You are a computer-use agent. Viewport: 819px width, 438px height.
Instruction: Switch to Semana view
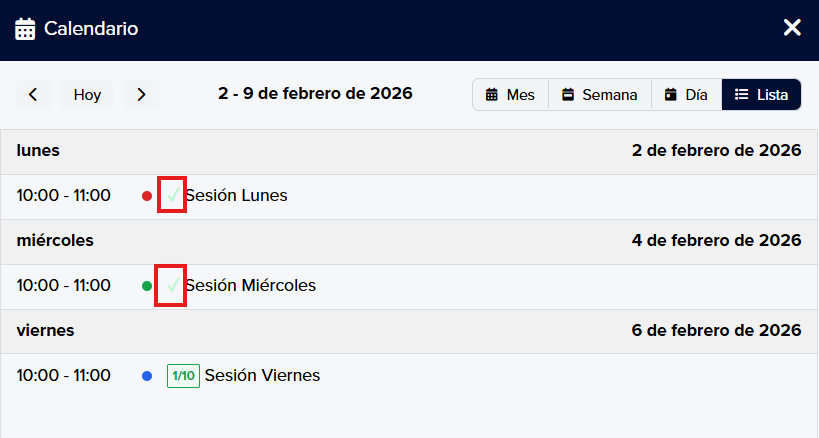tap(599, 95)
